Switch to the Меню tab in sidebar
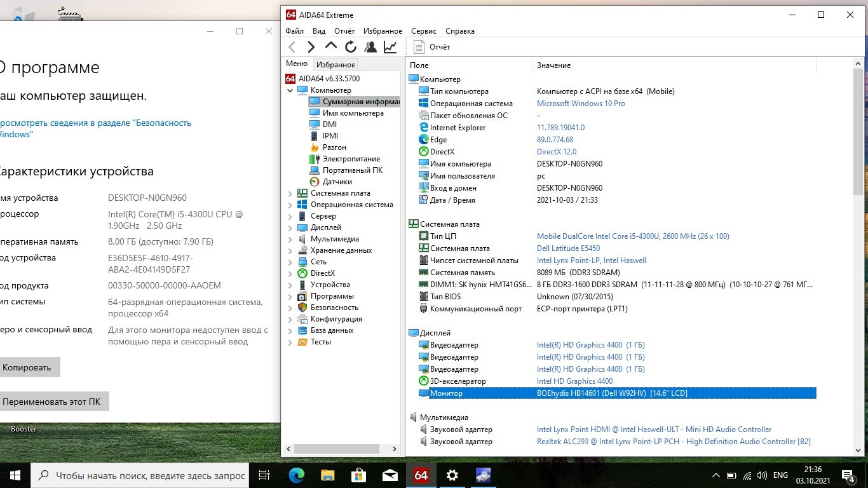The image size is (868, 488). tap(297, 64)
